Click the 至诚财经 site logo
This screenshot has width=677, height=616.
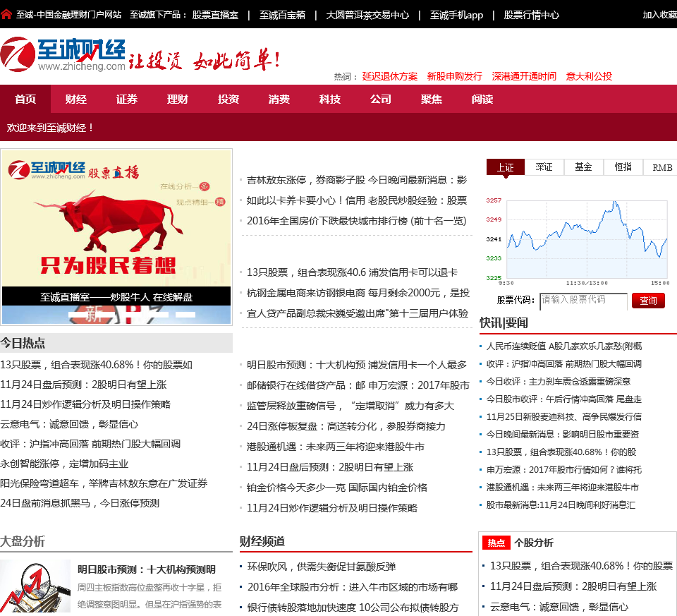pos(63,54)
